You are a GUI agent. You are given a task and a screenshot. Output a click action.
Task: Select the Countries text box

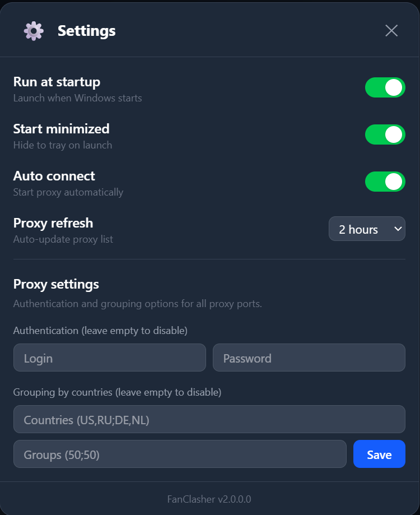[x=209, y=419]
